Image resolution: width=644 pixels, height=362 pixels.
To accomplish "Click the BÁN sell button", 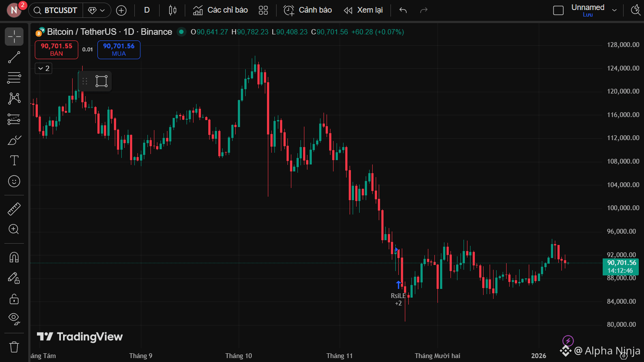I will pos(57,50).
